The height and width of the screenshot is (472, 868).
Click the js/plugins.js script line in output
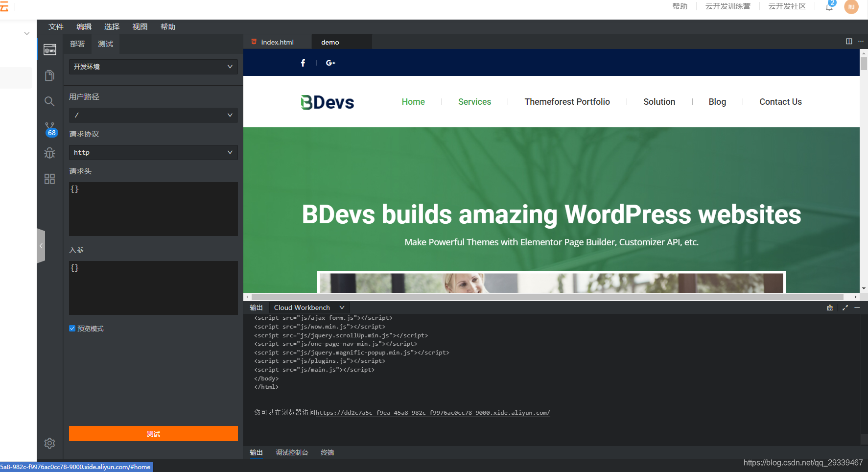pos(320,361)
